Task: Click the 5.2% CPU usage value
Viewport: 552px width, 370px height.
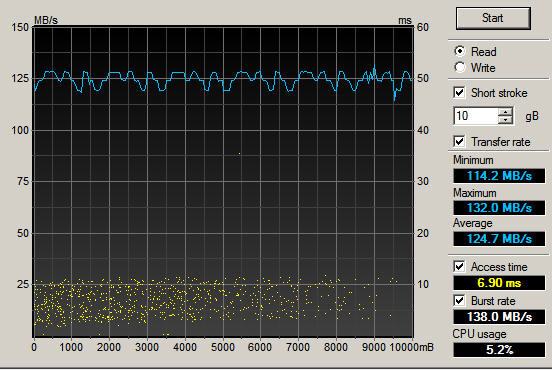Action: [499, 350]
